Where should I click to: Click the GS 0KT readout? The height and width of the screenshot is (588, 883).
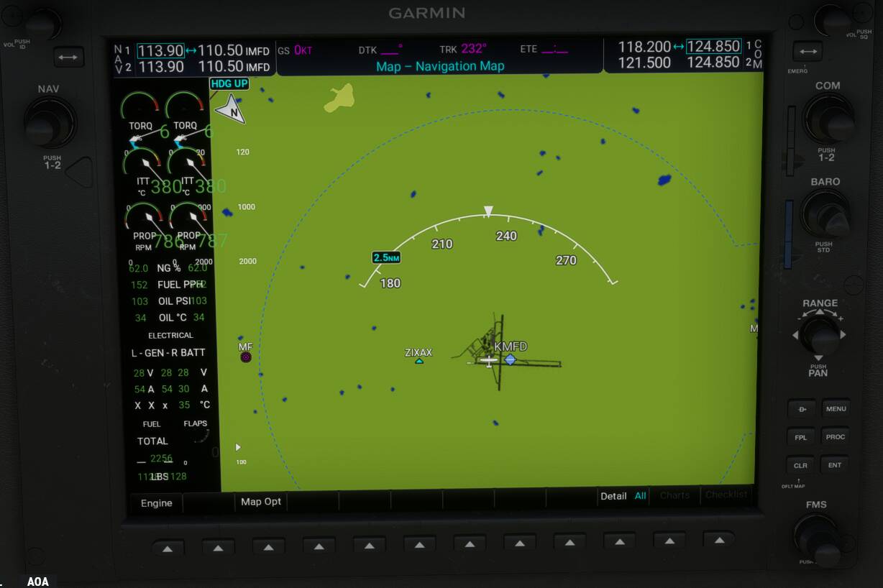click(x=295, y=50)
